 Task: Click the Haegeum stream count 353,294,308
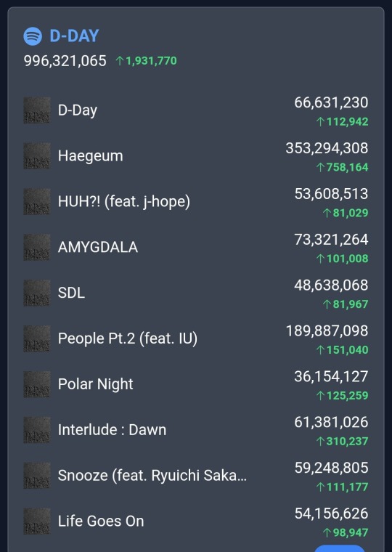tap(327, 148)
